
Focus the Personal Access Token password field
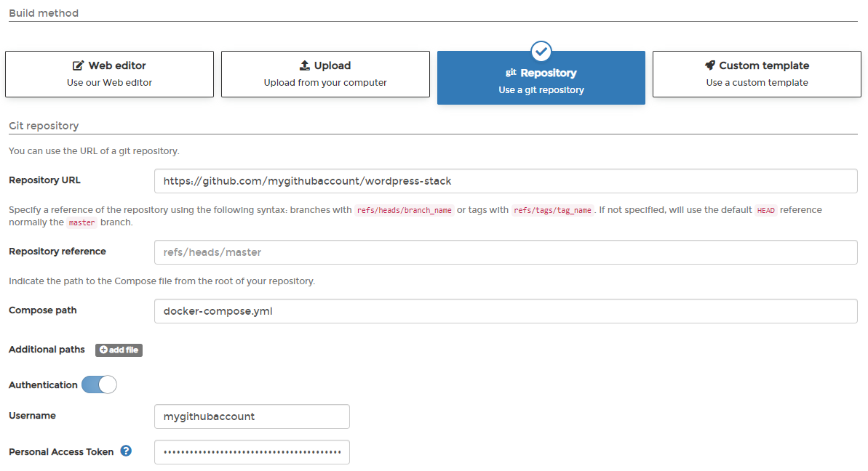point(252,452)
